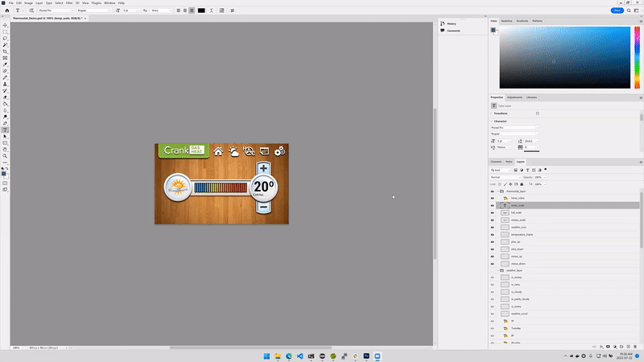Show the weather_layer group
This screenshot has width=644, height=362.
(492, 270)
